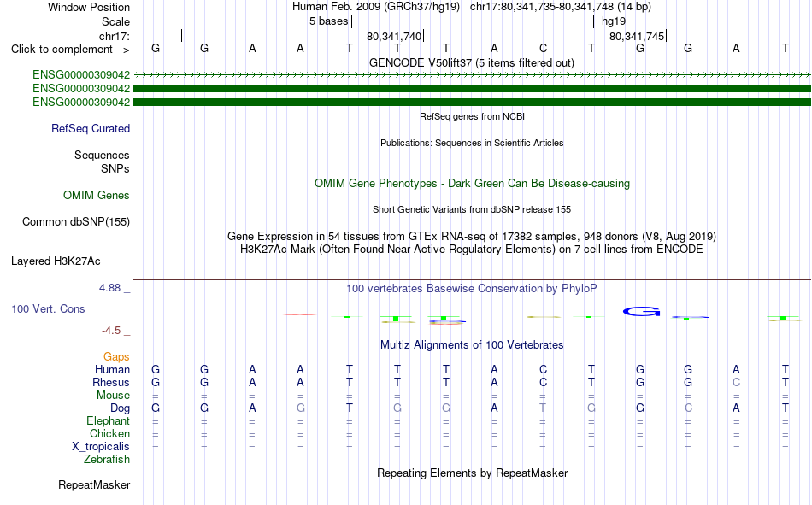
Task: Open 'Repeating Elements by RepeatMasker' title
Action: [x=472, y=473]
